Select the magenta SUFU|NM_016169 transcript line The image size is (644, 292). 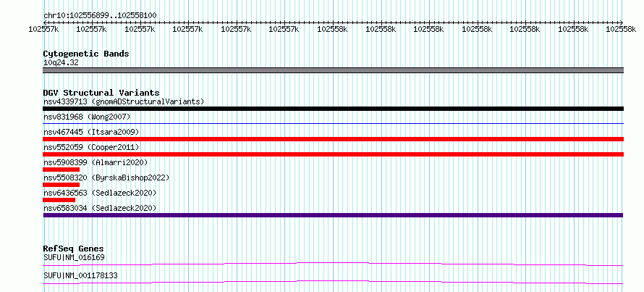click(x=333, y=264)
